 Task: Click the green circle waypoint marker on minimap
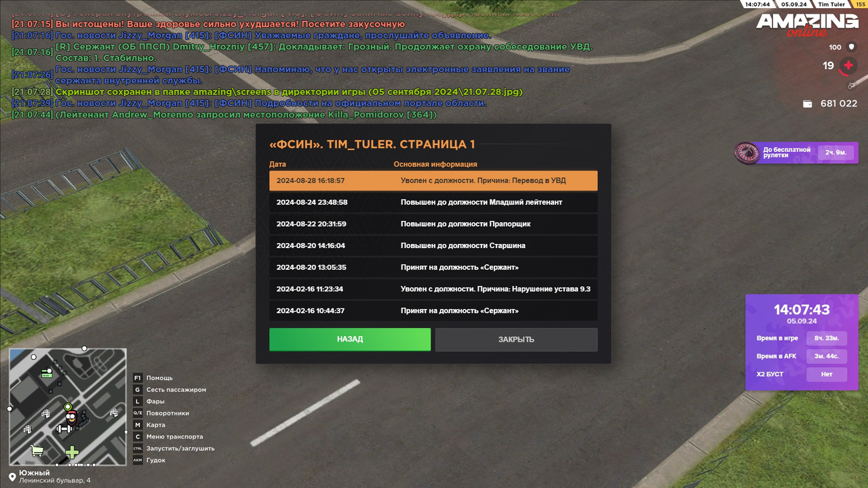click(x=68, y=407)
